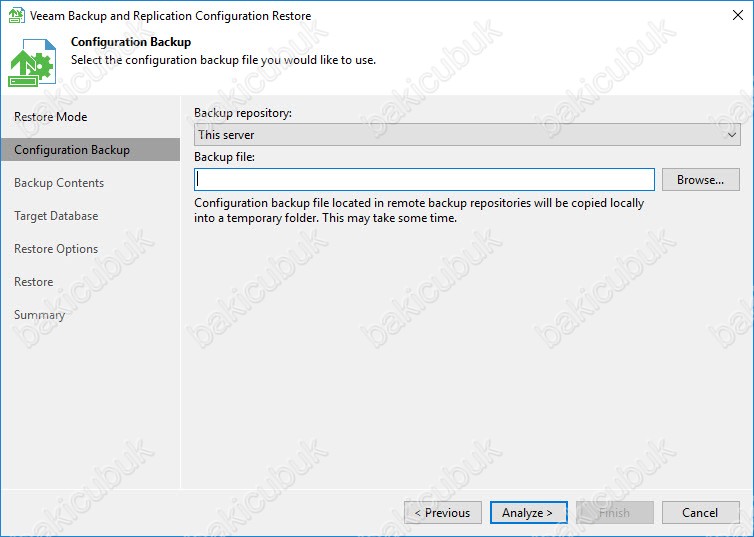
Task: Select the Target Database step
Action: (x=56, y=216)
